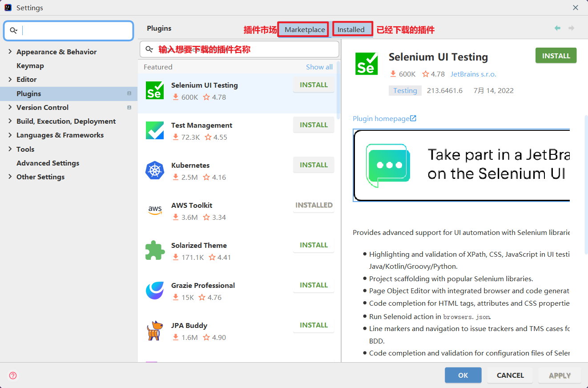Screen dimensions: 588x388
Task: Click the Selenium UI Testing title in details pane
Action: click(x=438, y=57)
